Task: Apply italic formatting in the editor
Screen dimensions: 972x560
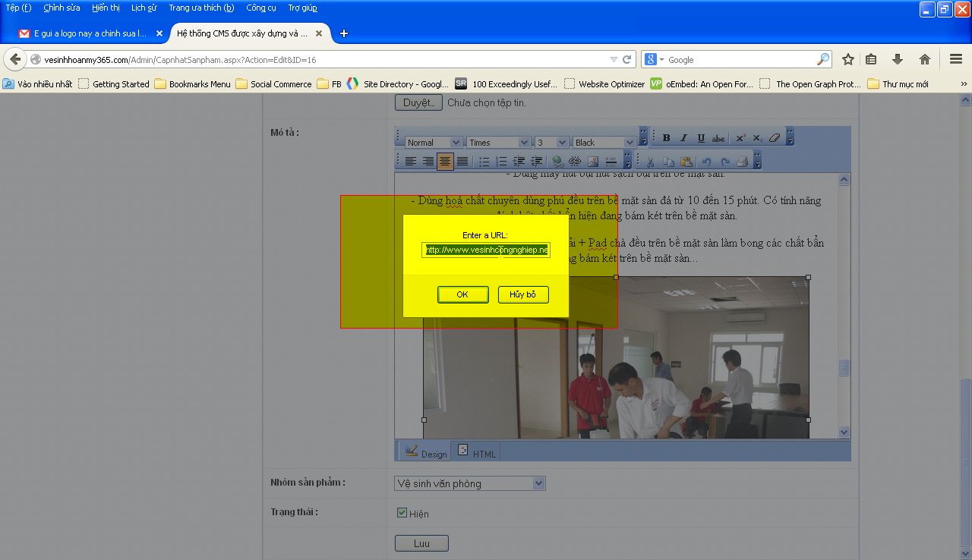Action: tap(683, 138)
